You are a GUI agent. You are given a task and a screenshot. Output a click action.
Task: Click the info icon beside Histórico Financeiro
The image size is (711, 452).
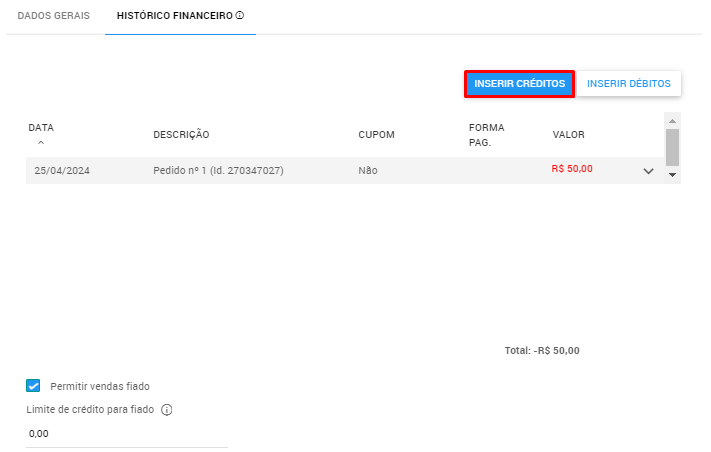pyautogui.click(x=240, y=17)
